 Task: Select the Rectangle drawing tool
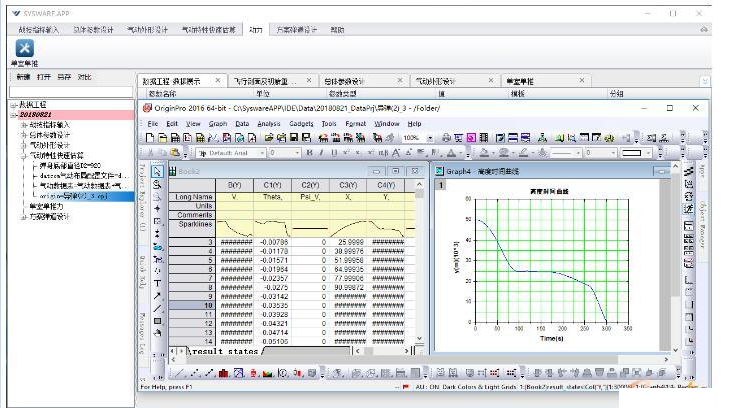158,321
